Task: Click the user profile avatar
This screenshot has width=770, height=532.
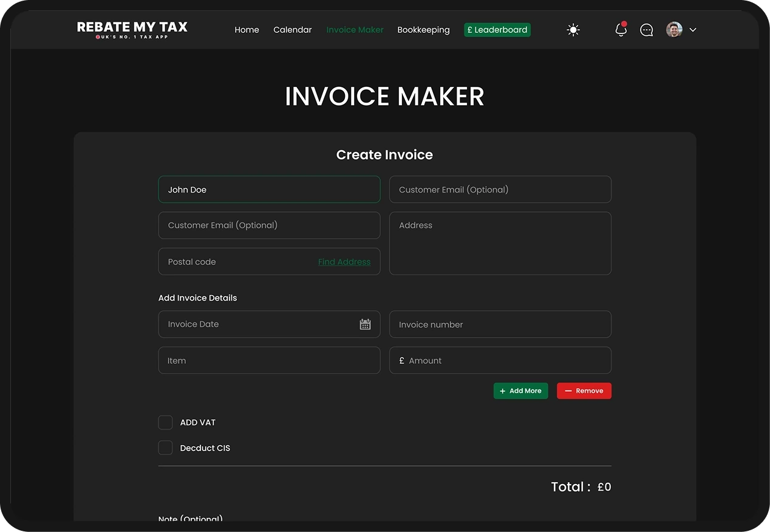Action: coord(674,30)
